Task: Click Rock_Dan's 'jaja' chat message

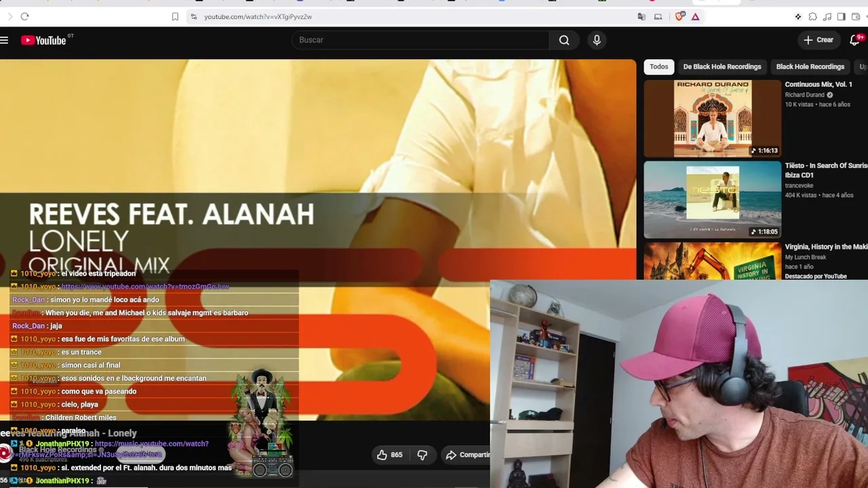Action: [x=56, y=326]
